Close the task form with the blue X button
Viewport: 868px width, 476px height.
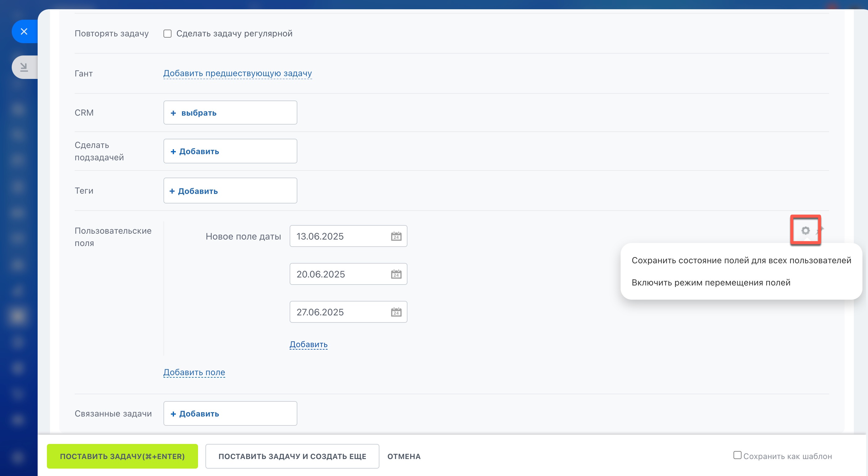tap(24, 32)
